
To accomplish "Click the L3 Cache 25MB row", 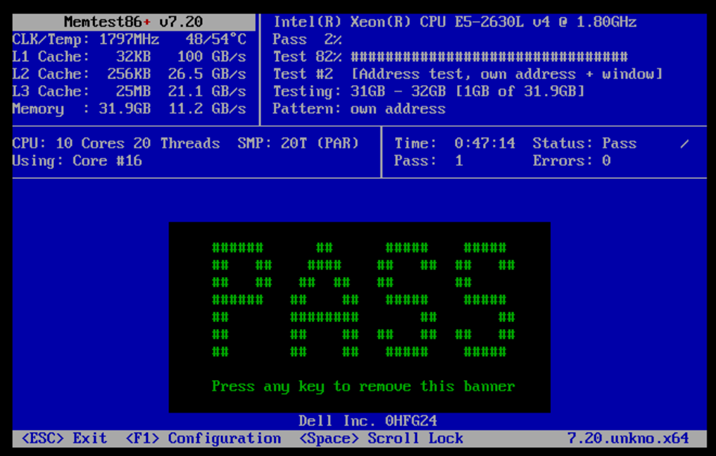I will pyautogui.click(x=129, y=91).
